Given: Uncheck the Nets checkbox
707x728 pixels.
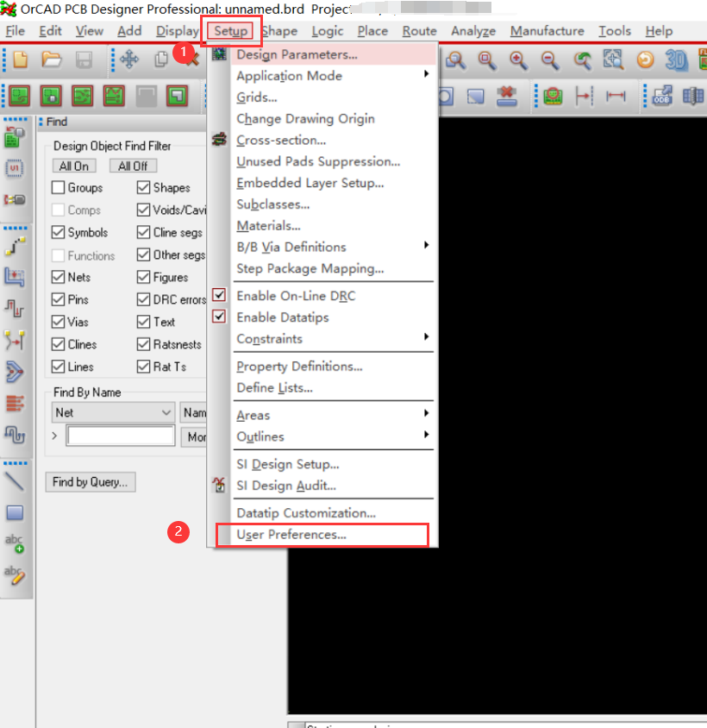Looking at the screenshot, I should (x=58, y=277).
